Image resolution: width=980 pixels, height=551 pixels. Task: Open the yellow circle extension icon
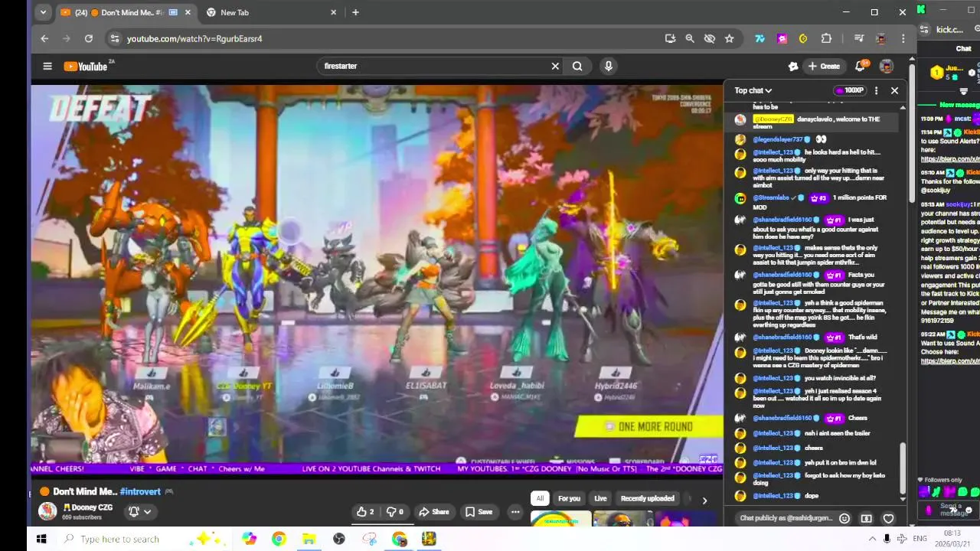(803, 38)
